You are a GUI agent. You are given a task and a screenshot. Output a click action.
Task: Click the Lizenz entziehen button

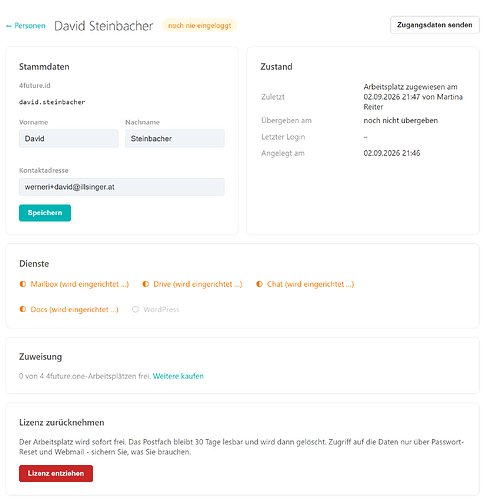(x=56, y=473)
